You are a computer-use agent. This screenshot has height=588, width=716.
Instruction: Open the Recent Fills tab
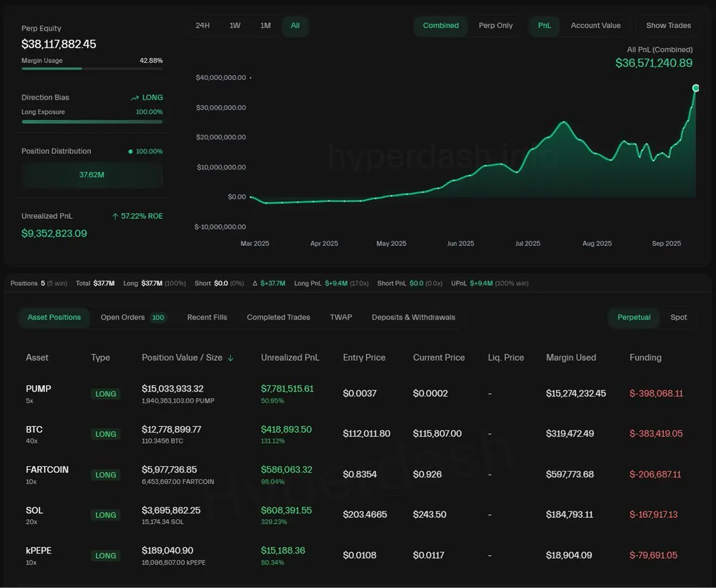(207, 317)
